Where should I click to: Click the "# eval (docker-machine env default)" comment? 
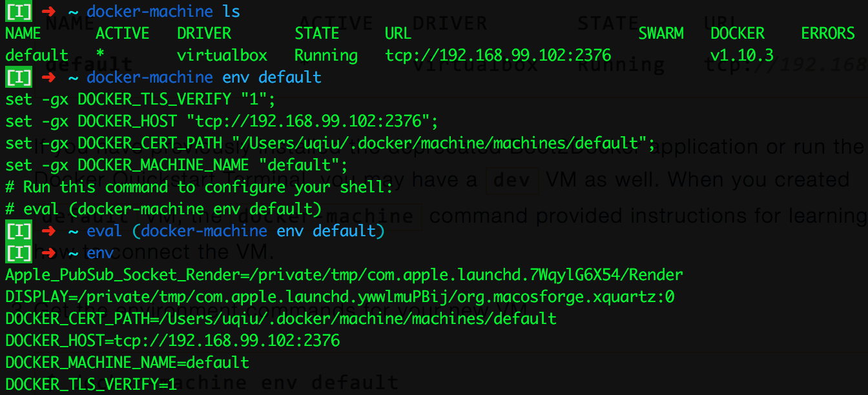point(163,209)
